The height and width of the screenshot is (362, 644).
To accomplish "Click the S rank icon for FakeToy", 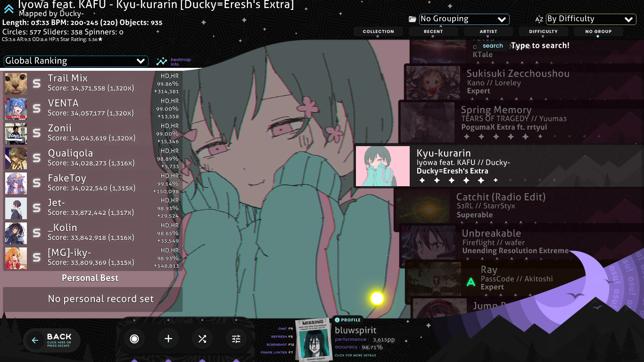I will pos(37,184).
